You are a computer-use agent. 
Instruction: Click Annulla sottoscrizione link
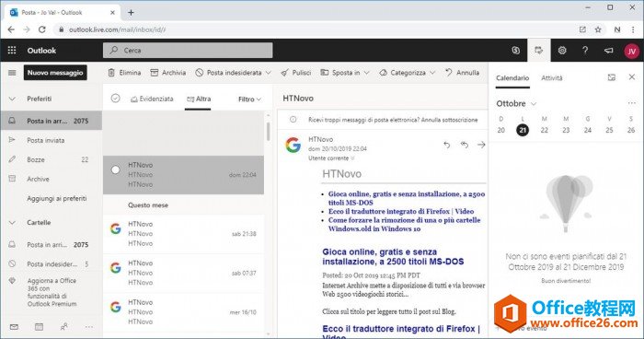coord(449,120)
